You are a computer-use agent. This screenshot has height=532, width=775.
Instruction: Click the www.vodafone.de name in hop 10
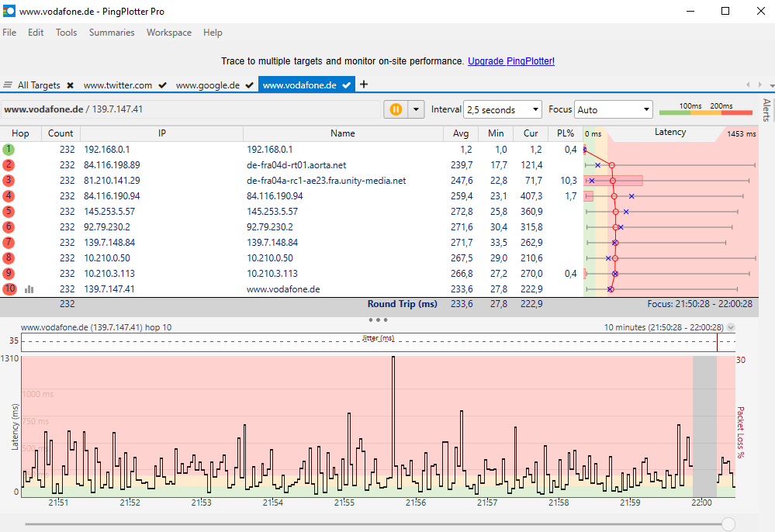tap(283, 289)
